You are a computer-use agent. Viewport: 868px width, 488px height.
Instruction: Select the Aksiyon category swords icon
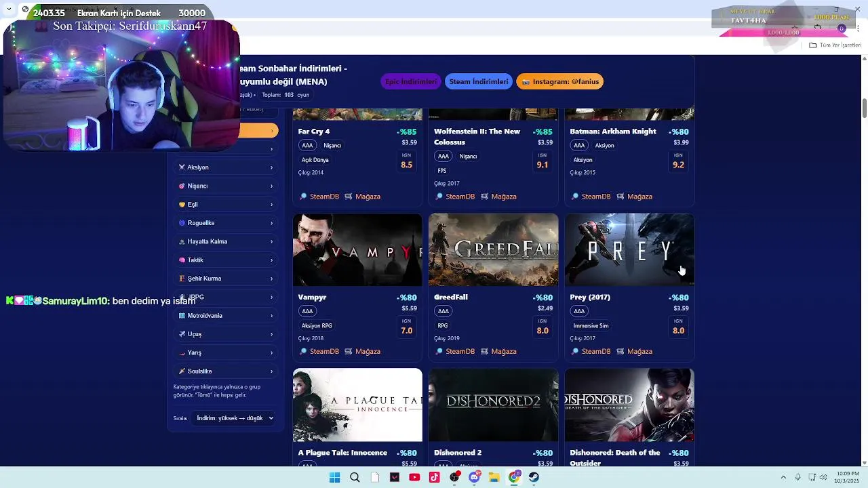[x=182, y=167]
